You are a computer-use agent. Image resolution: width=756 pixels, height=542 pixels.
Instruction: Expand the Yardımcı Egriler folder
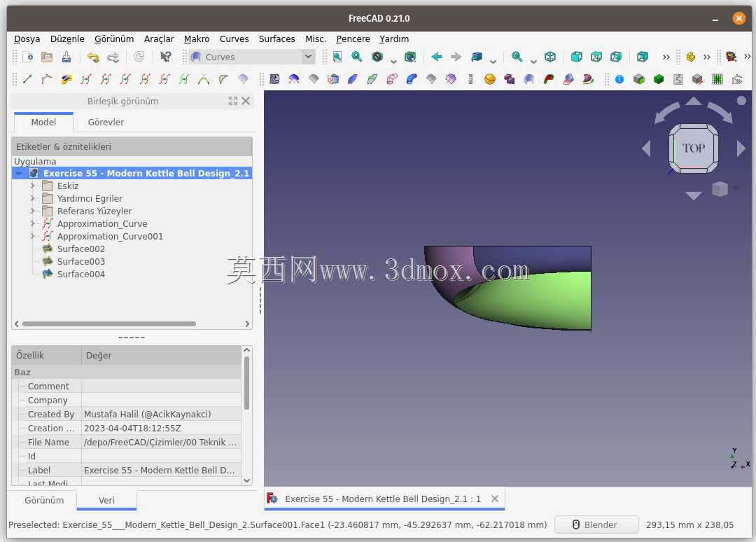pyautogui.click(x=33, y=198)
